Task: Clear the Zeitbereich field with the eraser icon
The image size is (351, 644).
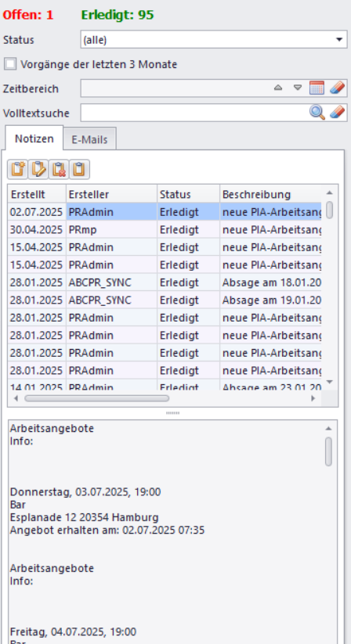Action: (x=338, y=88)
